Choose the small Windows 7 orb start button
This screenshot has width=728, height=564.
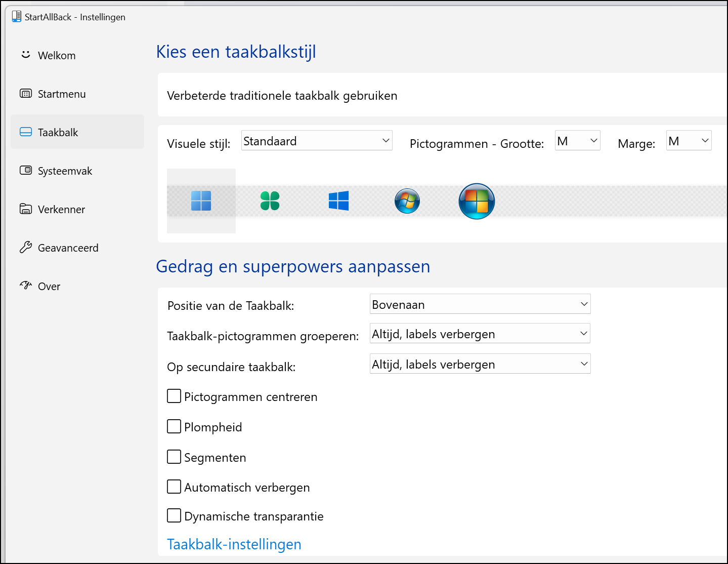click(x=407, y=201)
